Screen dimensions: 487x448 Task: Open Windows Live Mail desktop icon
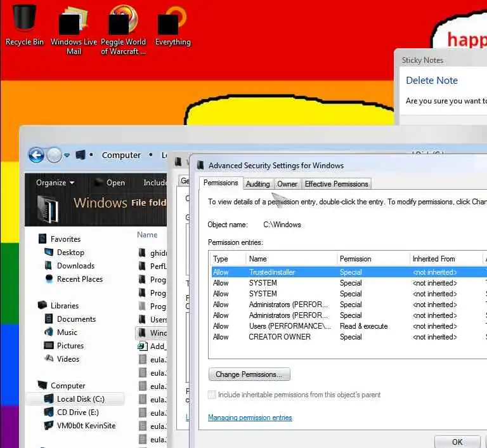pos(74,30)
